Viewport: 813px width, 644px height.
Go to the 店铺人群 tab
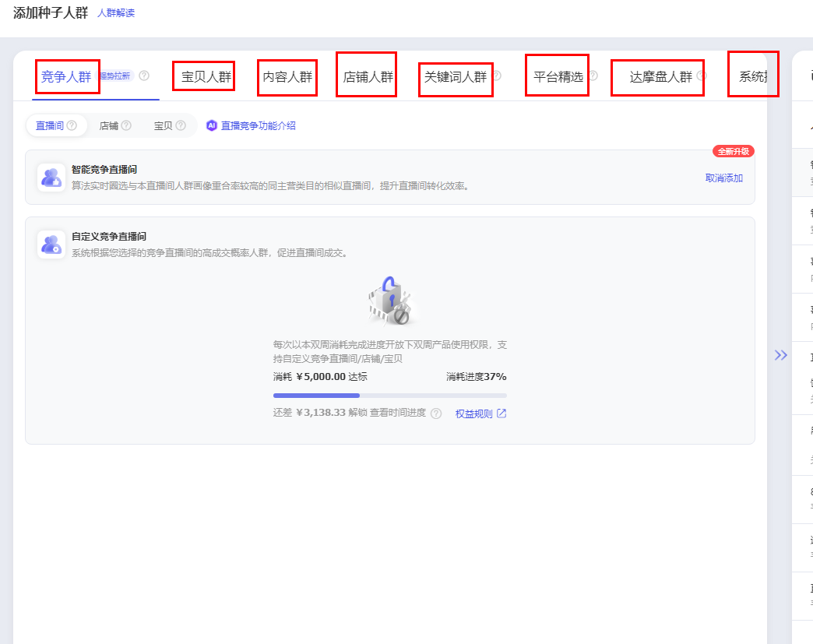368,77
